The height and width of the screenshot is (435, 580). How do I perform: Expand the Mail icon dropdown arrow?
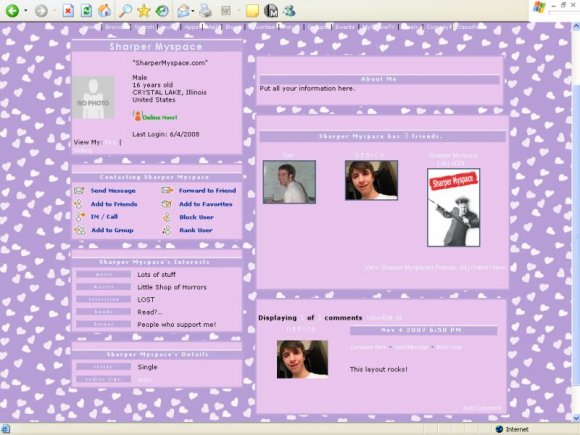tap(193, 11)
